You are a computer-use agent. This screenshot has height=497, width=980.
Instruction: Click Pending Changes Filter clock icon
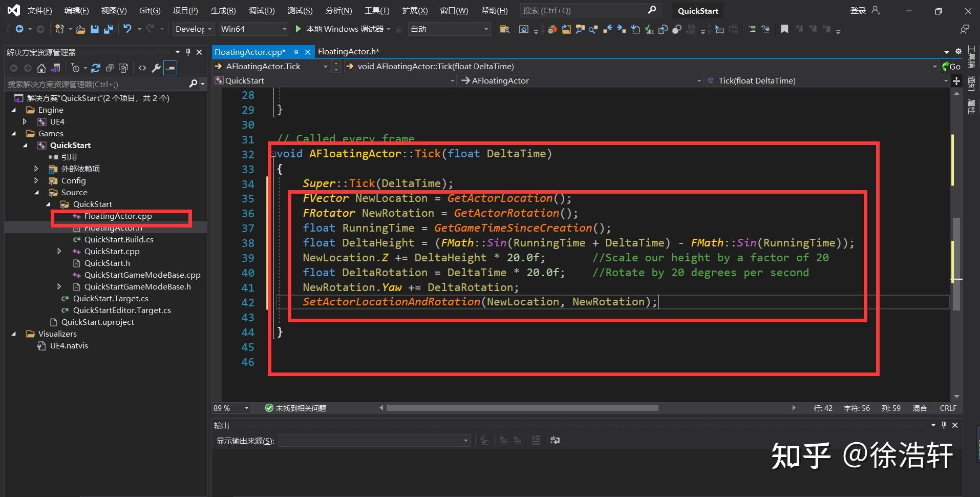tap(75, 68)
